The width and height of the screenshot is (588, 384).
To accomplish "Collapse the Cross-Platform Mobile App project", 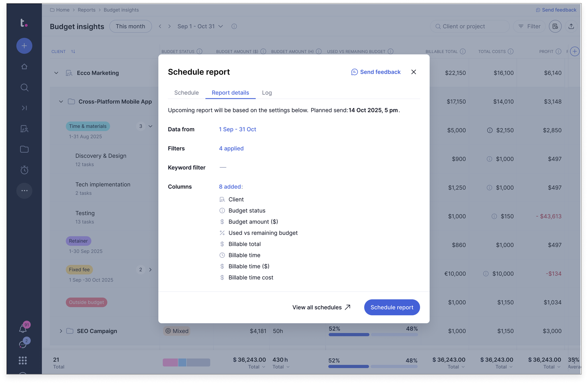I will (61, 102).
